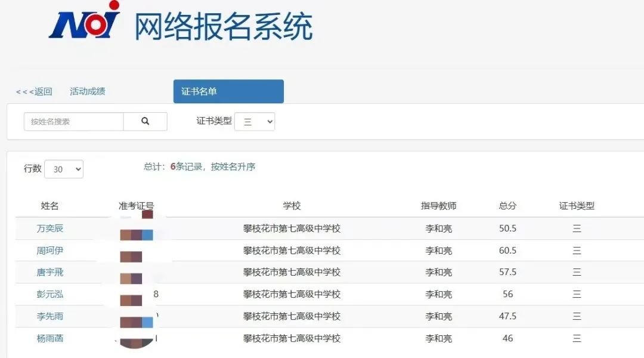The height and width of the screenshot is (358, 644).
Task: Open student 万奕辰's name link
Action: [x=50, y=229]
